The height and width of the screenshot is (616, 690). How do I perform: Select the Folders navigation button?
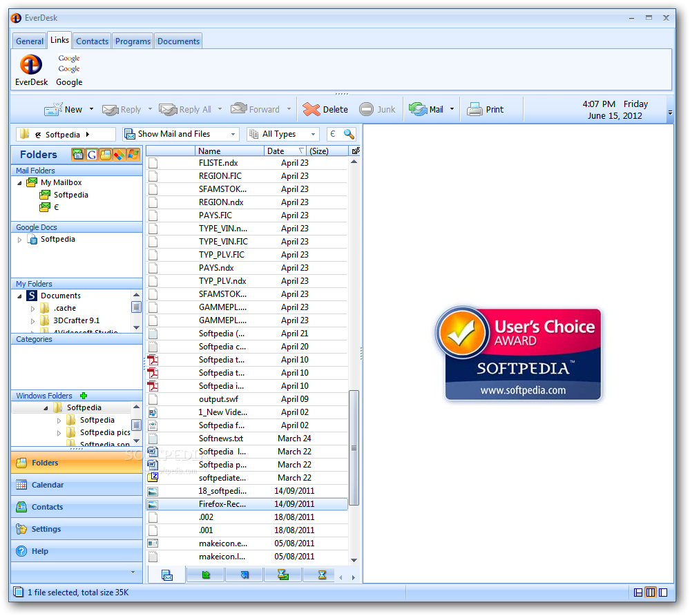[x=77, y=463]
